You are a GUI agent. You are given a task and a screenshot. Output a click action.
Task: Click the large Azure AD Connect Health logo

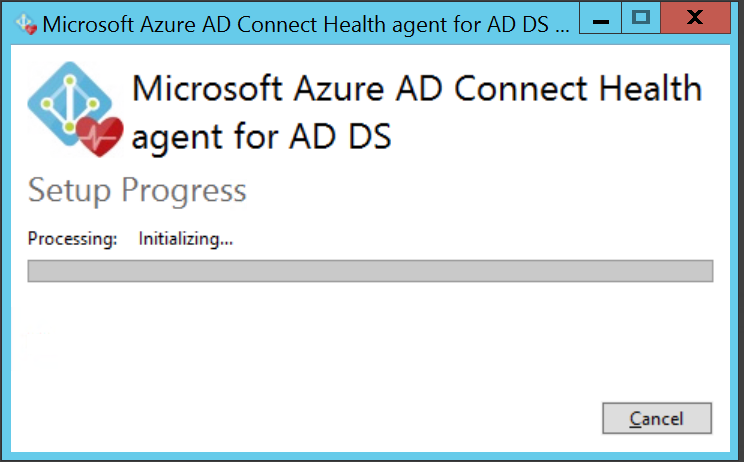tap(73, 109)
